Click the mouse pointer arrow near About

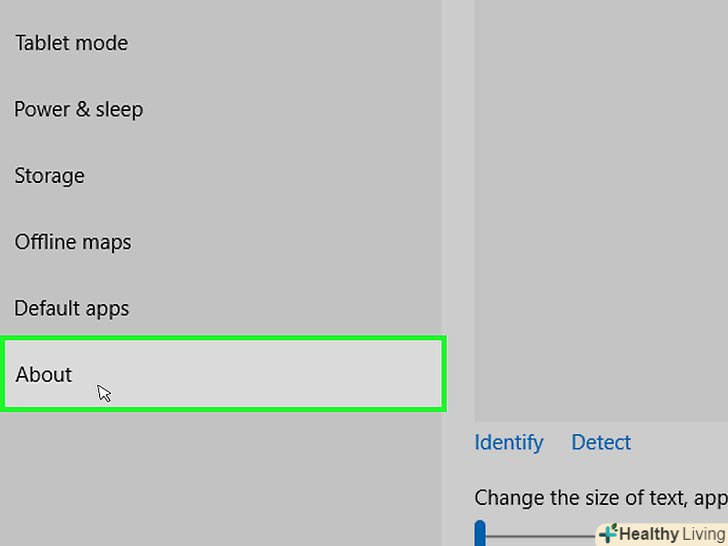103,392
